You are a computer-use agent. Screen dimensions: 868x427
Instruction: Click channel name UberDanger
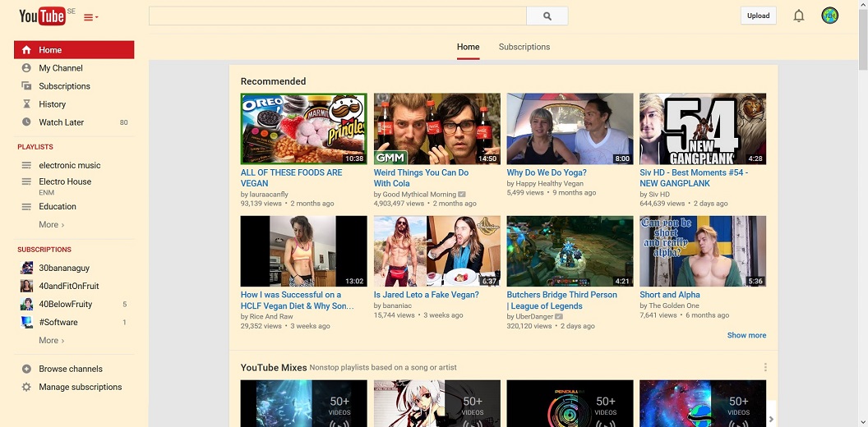(x=534, y=317)
